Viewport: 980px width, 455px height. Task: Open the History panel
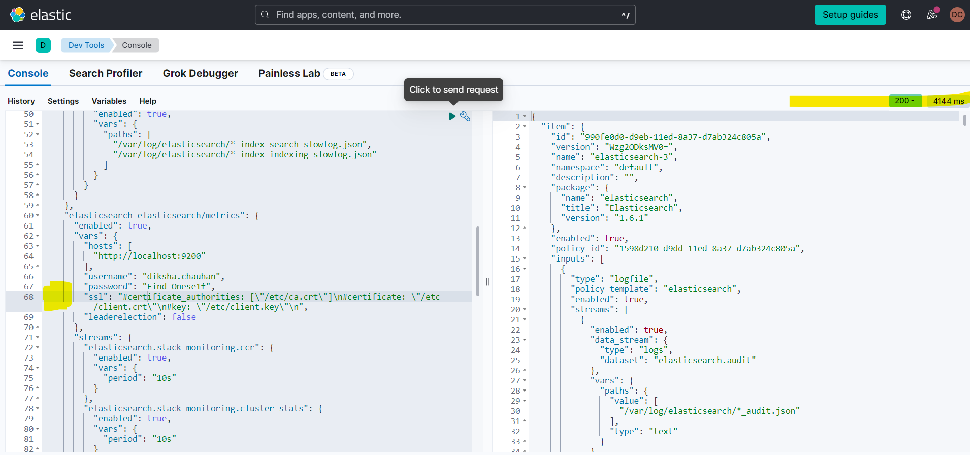tap(21, 101)
